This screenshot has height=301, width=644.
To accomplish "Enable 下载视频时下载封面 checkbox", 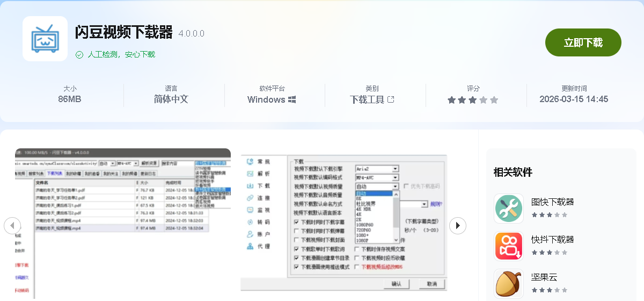I will (x=297, y=240).
